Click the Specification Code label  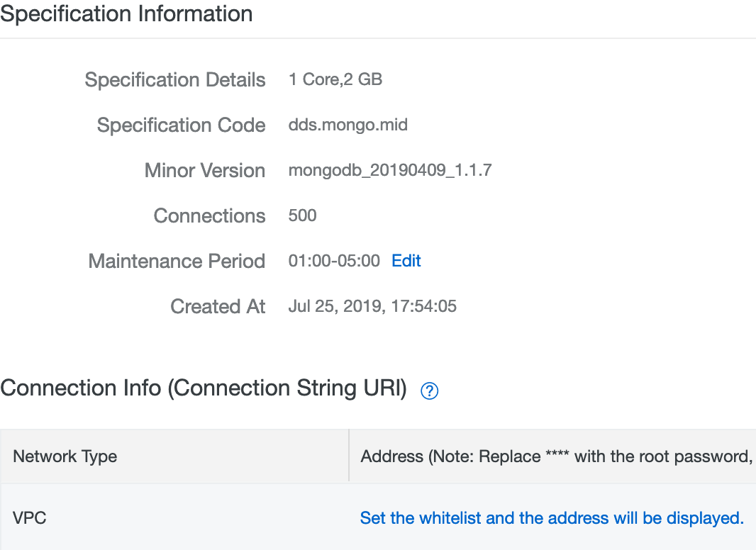[x=182, y=125]
